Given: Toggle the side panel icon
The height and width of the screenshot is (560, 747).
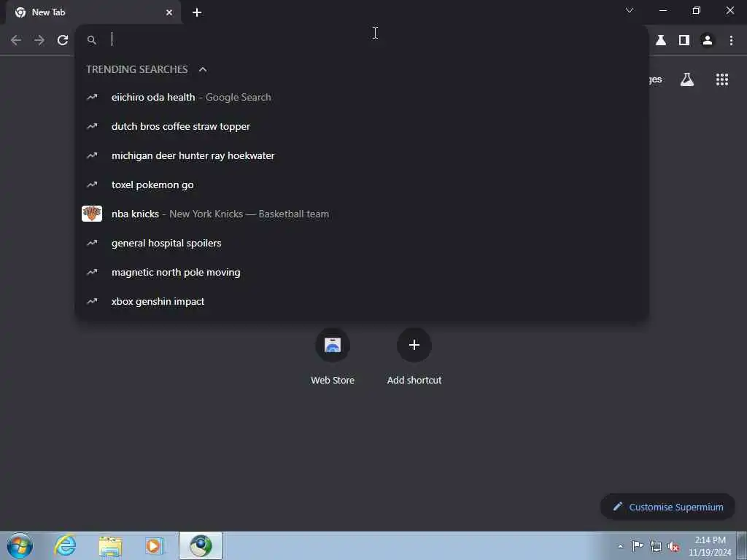Looking at the screenshot, I should pyautogui.click(x=684, y=41).
